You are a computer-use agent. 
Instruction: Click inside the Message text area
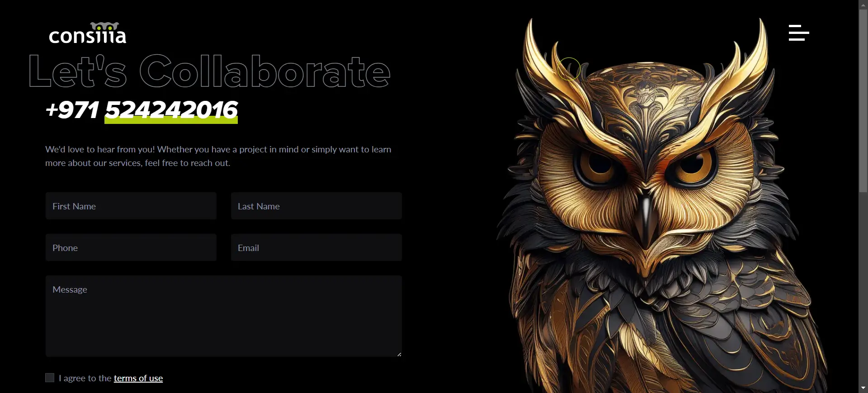point(224,316)
